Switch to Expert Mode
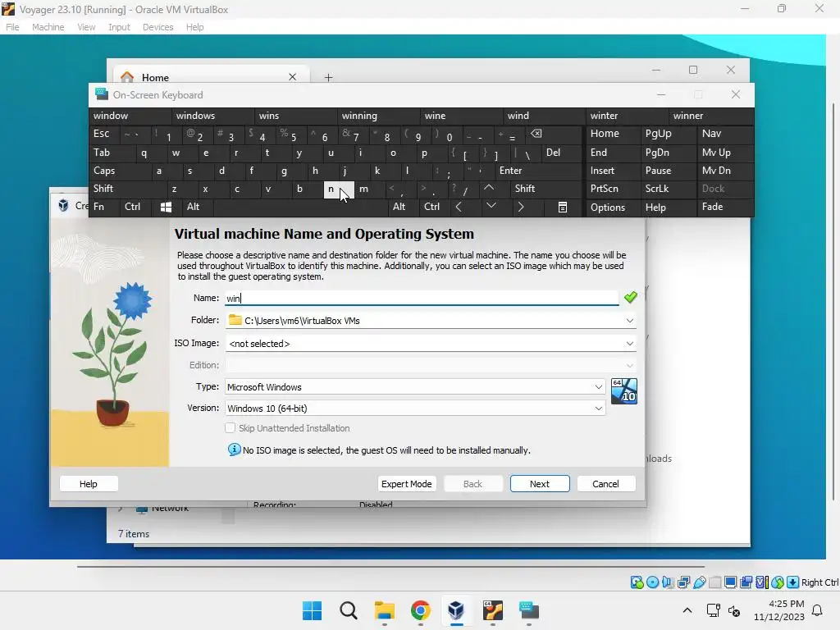 407,484
